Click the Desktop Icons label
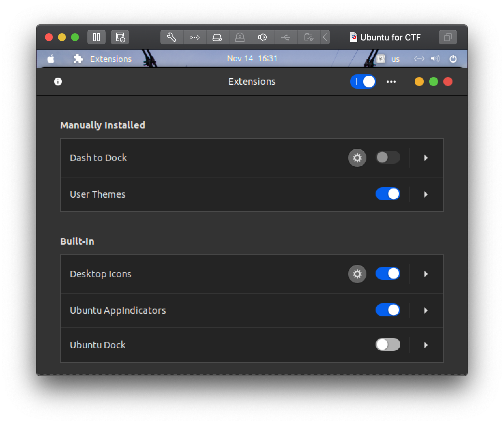504x424 pixels. [x=101, y=274]
